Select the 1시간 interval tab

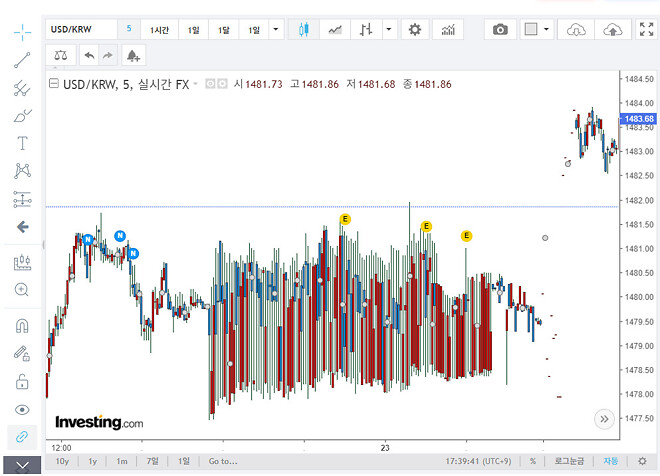tap(160, 30)
